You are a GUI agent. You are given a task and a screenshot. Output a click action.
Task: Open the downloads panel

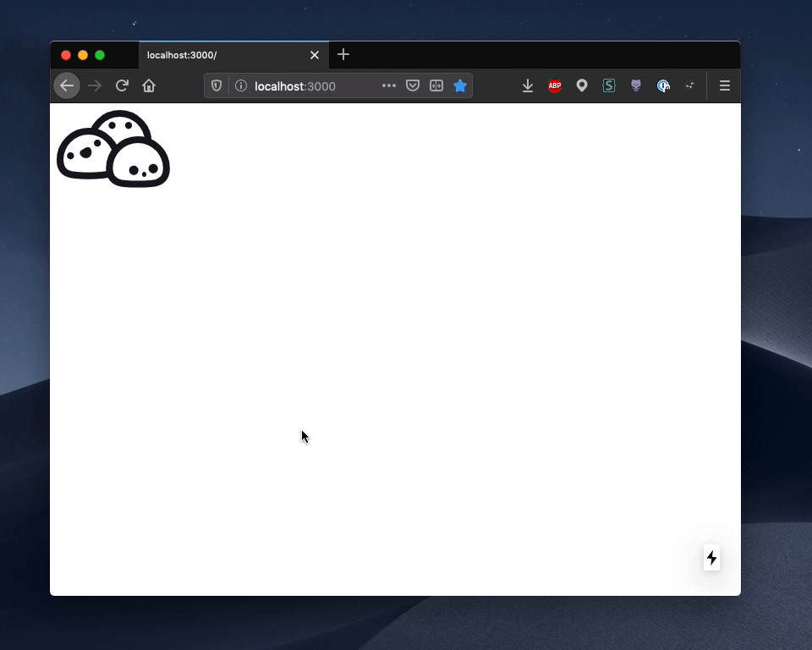coord(528,85)
